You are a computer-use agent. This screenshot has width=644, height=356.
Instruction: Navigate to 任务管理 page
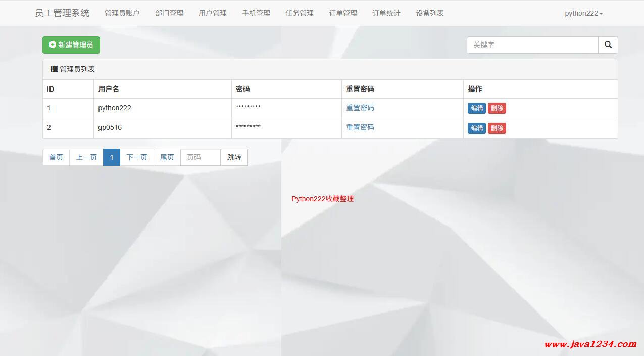pyautogui.click(x=300, y=13)
